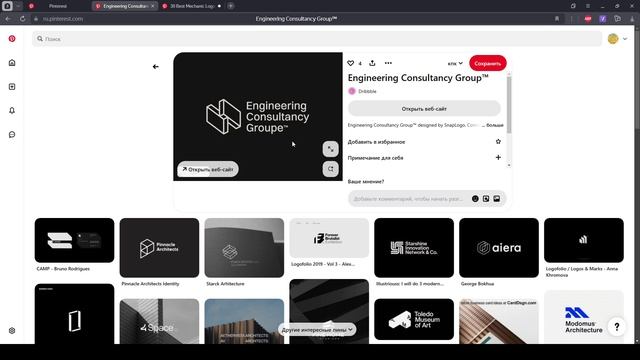Image resolution: width=640 pixels, height=360 pixels.
Task: Click the red Сохранить button
Action: (x=488, y=63)
